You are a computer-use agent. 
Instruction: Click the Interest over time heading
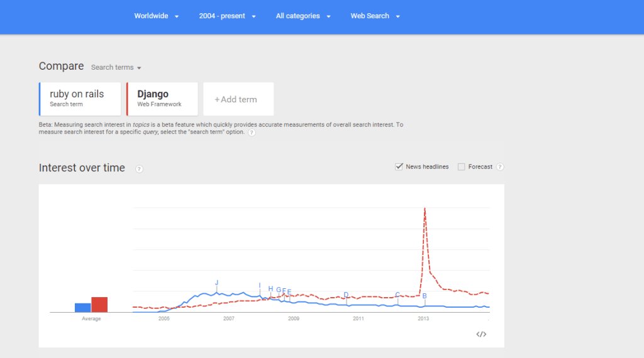82,168
